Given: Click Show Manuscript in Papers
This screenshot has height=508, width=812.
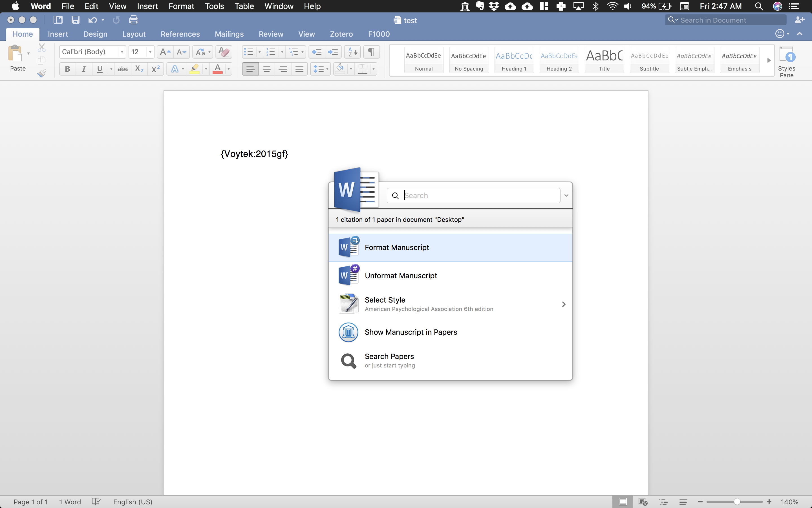Looking at the screenshot, I should (450, 332).
